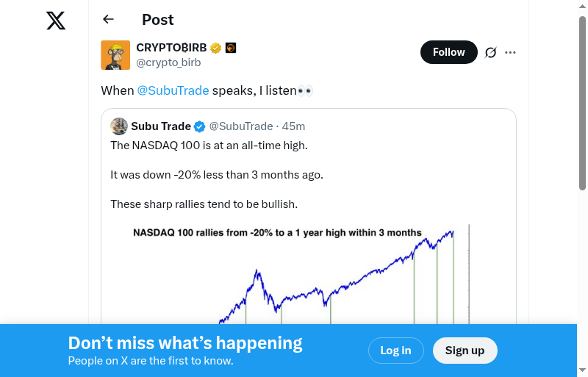Open Grok actions icon beside Follow
This screenshot has width=588, height=377.
491,52
